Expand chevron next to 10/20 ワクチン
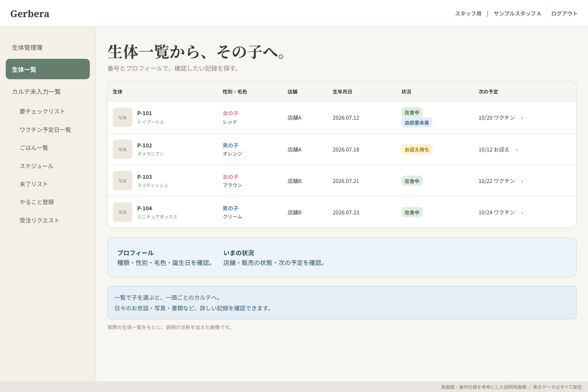588x392 pixels. pos(522,118)
